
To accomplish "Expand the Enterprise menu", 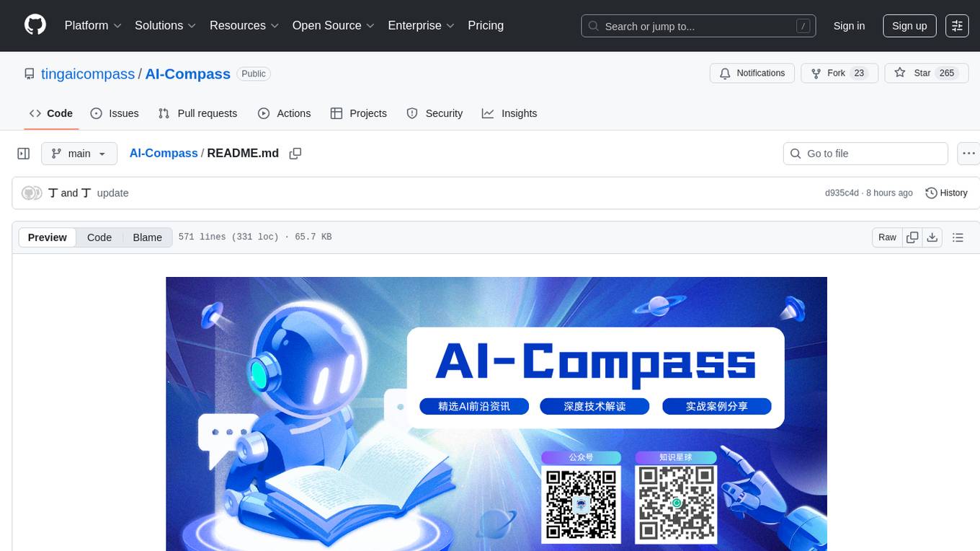I will click(421, 25).
